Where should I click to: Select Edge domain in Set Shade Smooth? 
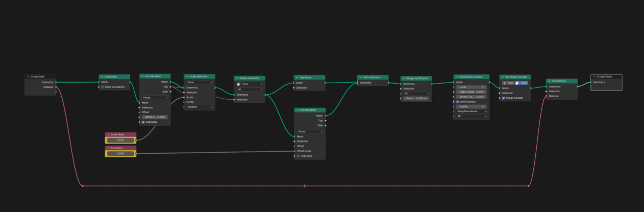[x=508, y=83]
